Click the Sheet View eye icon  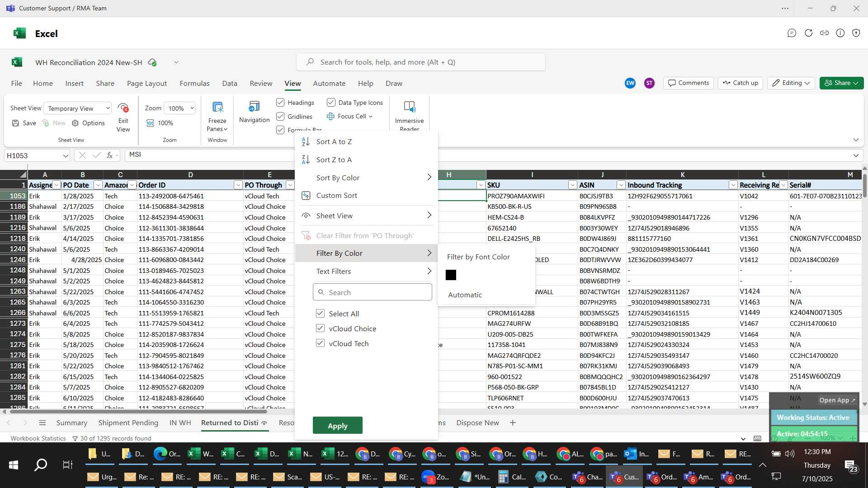(x=306, y=216)
